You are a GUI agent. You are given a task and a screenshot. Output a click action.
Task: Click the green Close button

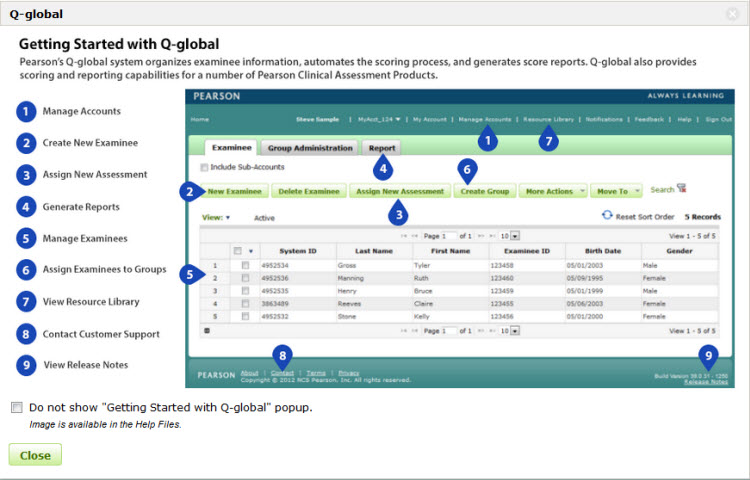click(x=35, y=454)
